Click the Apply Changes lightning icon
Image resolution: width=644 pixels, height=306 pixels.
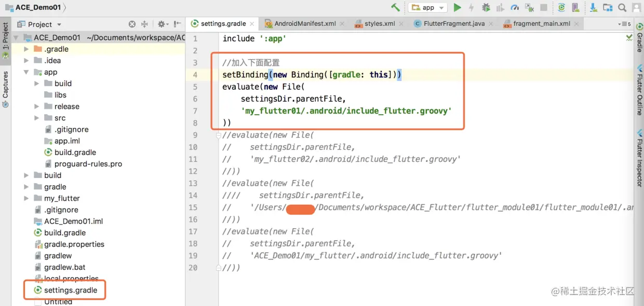click(471, 7)
